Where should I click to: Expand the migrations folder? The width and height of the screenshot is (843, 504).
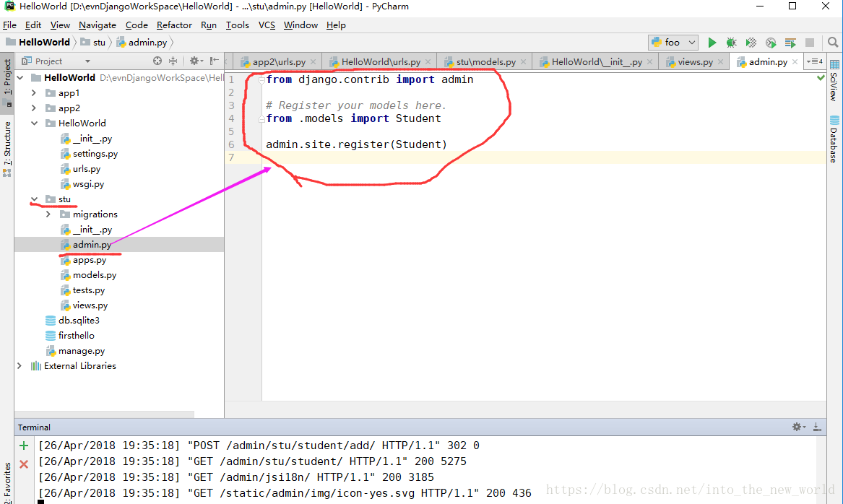click(48, 214)
